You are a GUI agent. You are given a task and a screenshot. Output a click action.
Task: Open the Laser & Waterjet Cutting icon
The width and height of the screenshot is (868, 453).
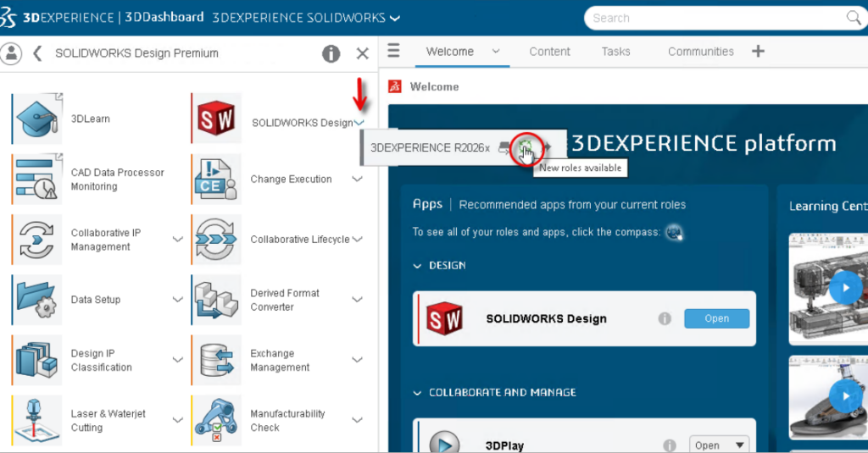coord(37,420)
